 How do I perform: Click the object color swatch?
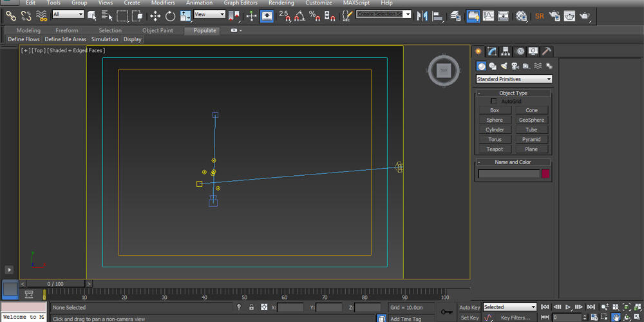(545, 174)
